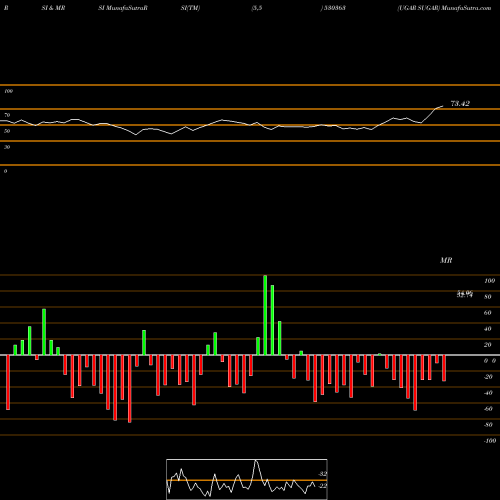Click the -20 label on MR axis
500x500 pixels.
[x=488, y=377]
